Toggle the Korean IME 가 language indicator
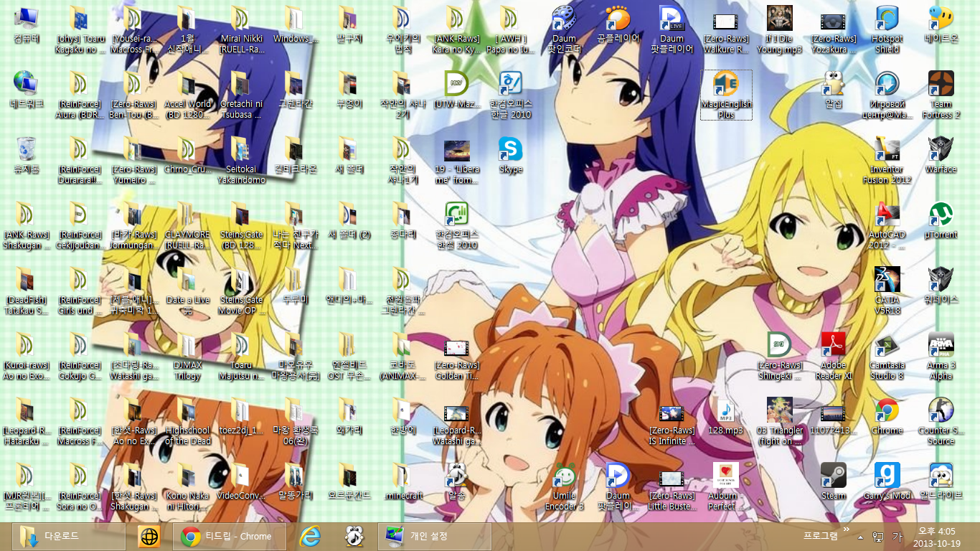 897,537
